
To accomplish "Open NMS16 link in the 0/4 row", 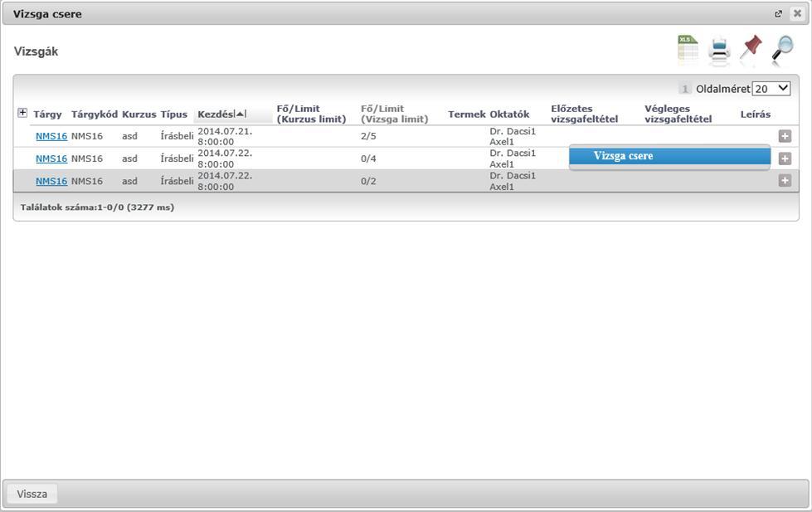I will point(51,158).
